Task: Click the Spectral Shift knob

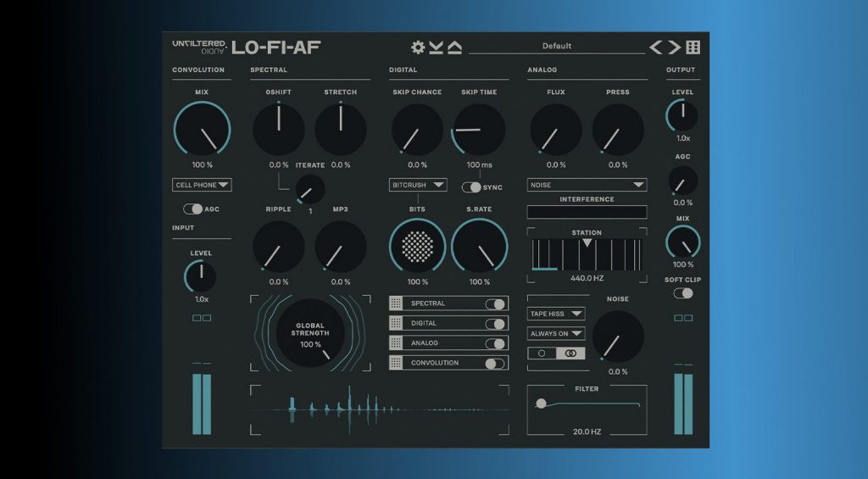Action: [x=278, y=130]
